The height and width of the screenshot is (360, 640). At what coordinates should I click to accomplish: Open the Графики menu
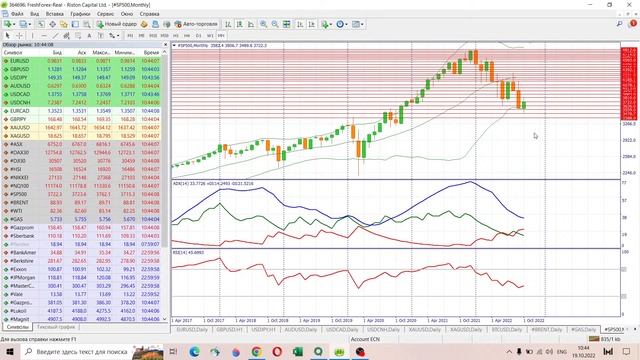[80, 14]
